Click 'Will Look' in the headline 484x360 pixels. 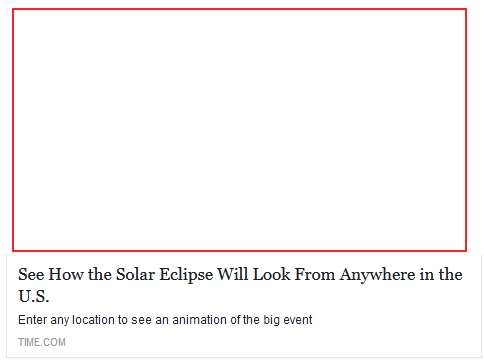254,275
